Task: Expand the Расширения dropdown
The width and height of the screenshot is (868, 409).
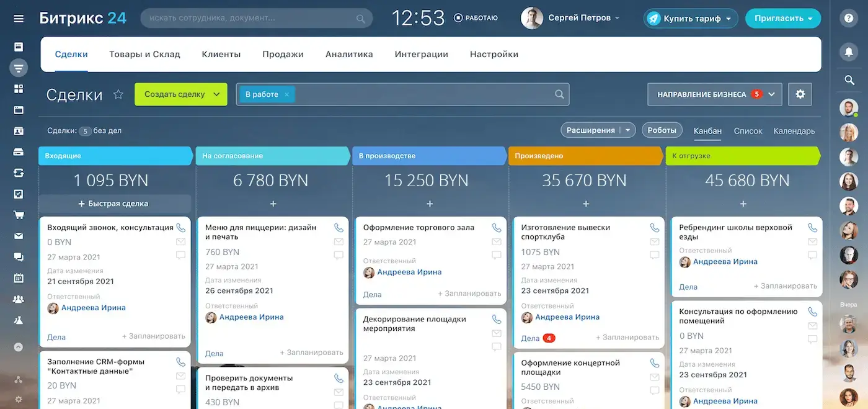Action: pyautogui.click(x=628, y=130)
